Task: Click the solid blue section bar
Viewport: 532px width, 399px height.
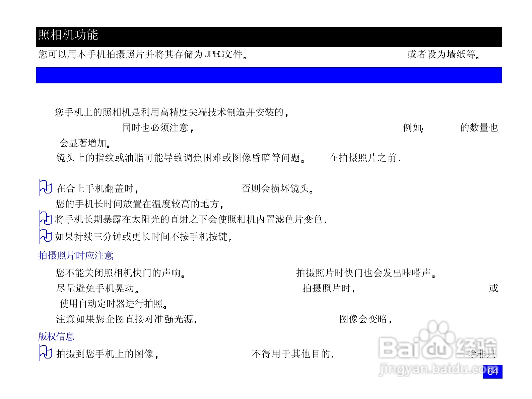Action: [x=269, y=75]
